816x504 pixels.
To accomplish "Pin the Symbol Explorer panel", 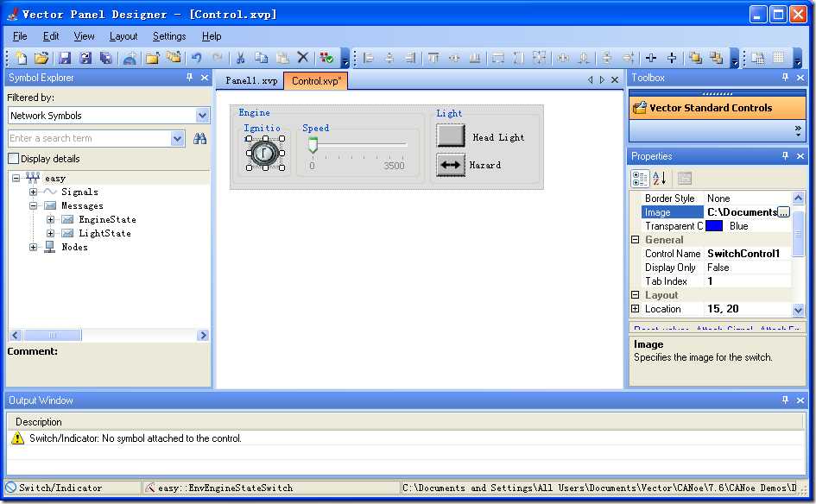I will (x=189, y=78).
